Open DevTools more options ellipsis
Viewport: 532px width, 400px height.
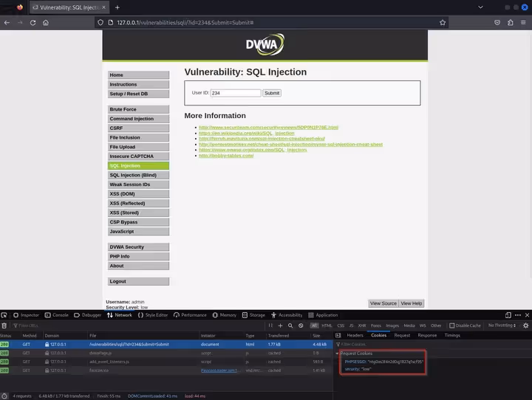(x=518, y=315)
